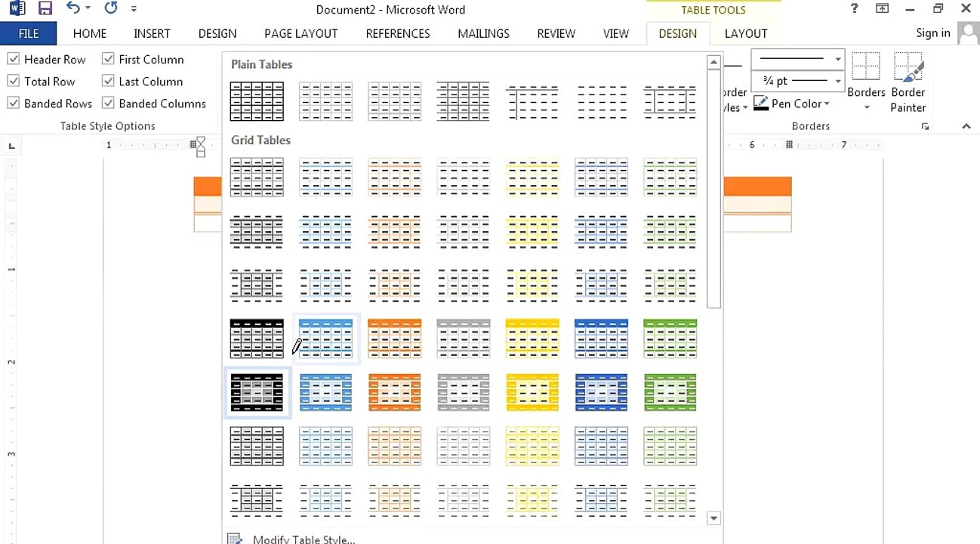Click the Sign in link
Viewport: 980px width, 544px height.
pos(932,33)
